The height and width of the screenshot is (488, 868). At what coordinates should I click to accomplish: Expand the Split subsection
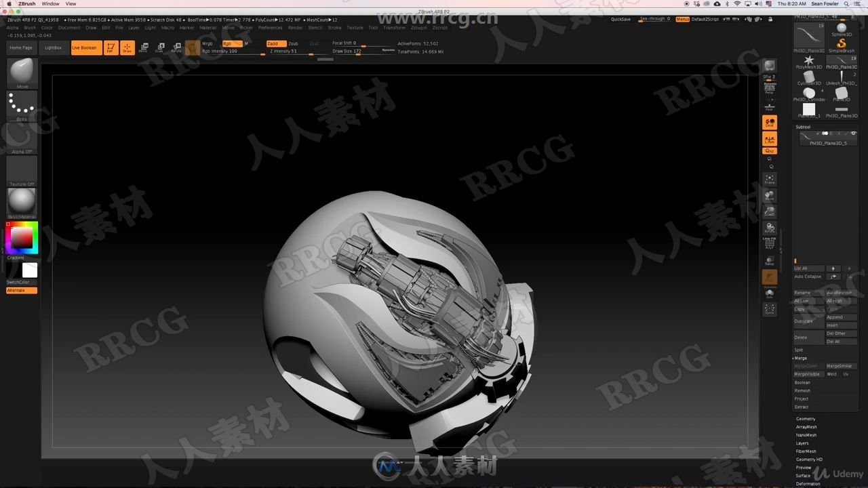[799, 350]
